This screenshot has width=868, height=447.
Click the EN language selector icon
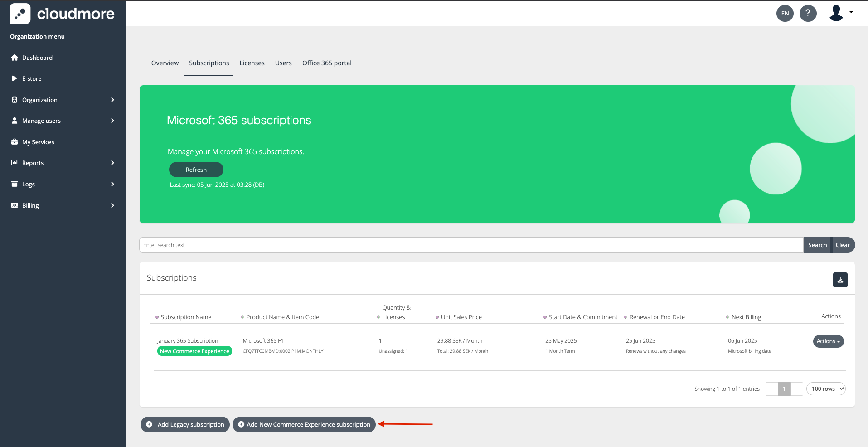point(785,13)
